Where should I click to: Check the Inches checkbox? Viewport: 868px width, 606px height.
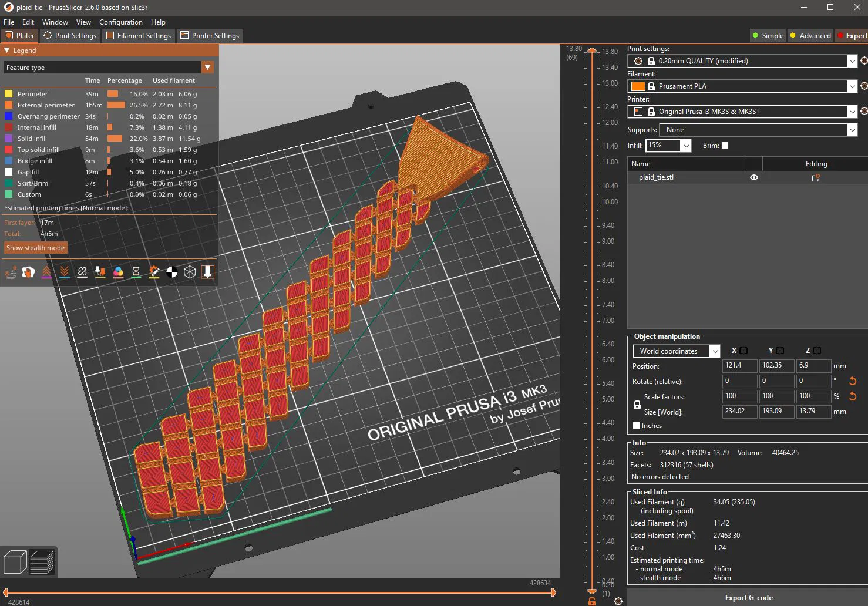tap(636, 426)
